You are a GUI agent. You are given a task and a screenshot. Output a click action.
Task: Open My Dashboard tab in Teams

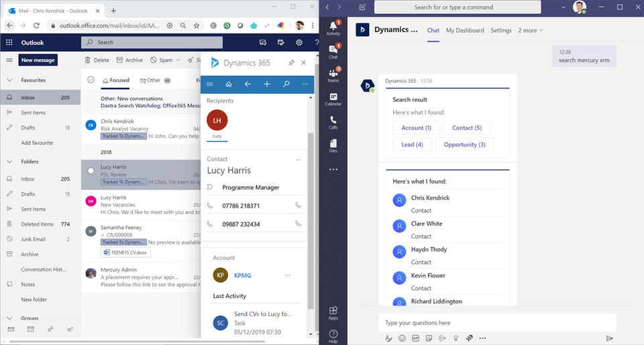tap(465, 30)
